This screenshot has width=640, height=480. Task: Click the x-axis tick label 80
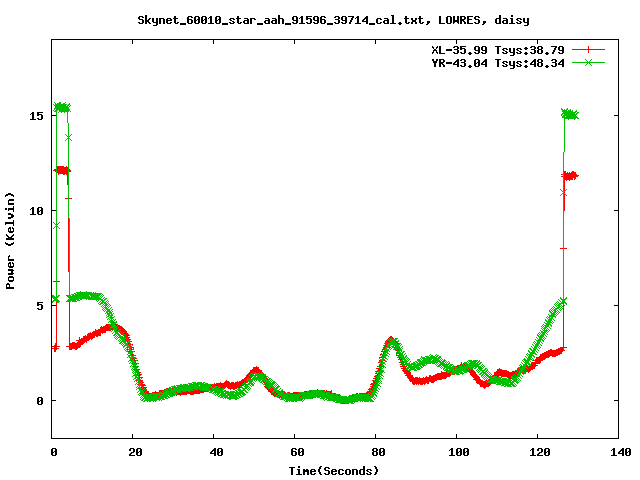tap(378, 452)
